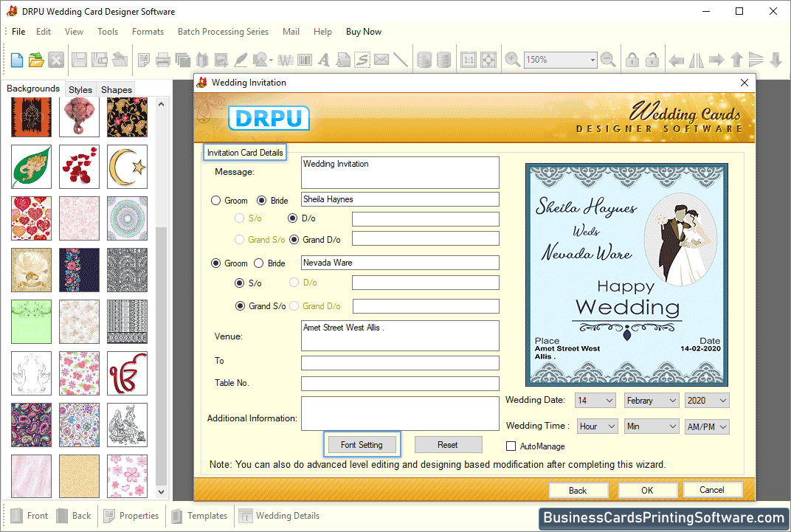This screenshot has width=791, height=532.
Task: Click the New document toolbar icon
Action: coord(17,60)
